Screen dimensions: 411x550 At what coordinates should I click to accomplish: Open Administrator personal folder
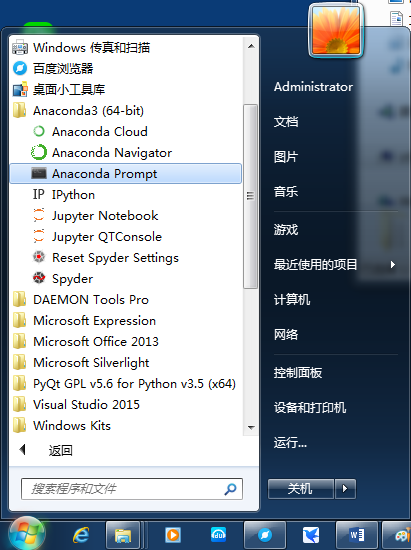pyautogui.click(x=313, y=87)
